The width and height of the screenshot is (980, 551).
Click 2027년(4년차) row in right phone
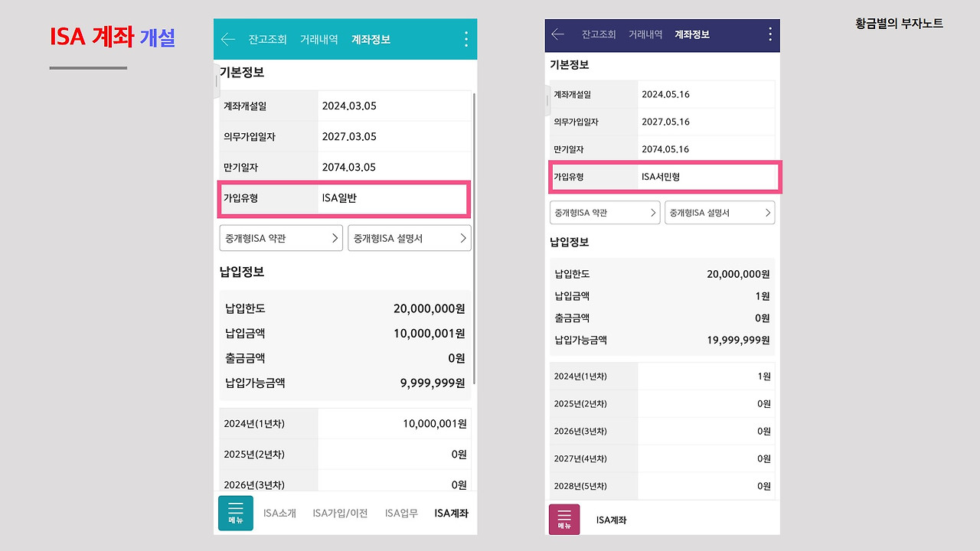click(662, 458)
